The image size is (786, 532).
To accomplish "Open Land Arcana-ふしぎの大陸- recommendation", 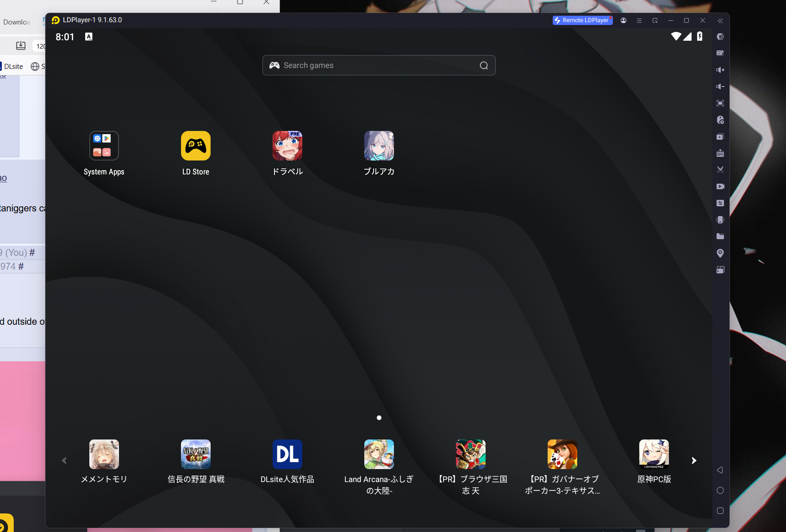I will (x=379, y=454).
